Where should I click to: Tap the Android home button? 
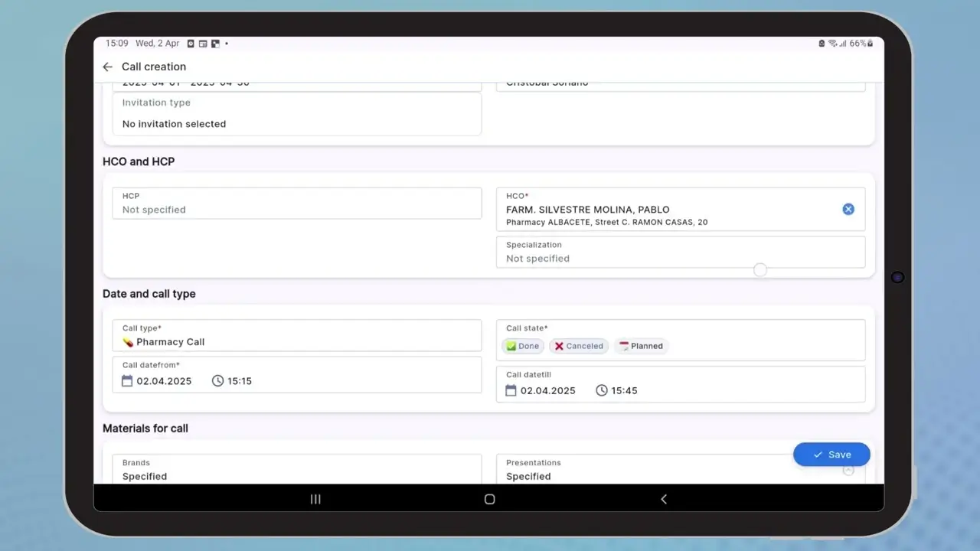[490, 499]
